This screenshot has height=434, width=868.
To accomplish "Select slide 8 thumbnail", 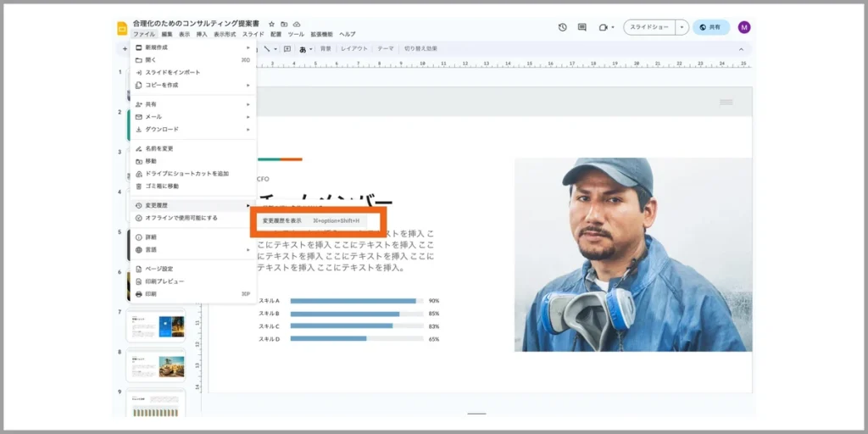I will click(x=156, y=365).
